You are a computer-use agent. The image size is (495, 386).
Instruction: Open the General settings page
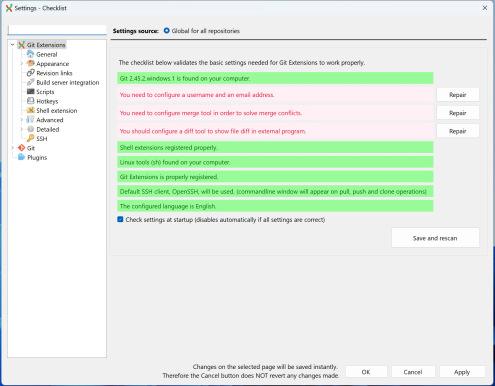[x=47, y=54]
